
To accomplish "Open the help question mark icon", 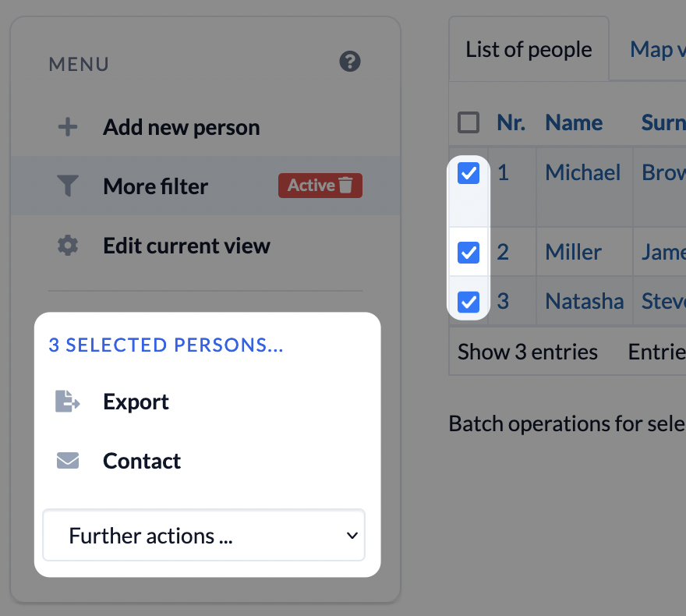I will (x=350, y=62).
